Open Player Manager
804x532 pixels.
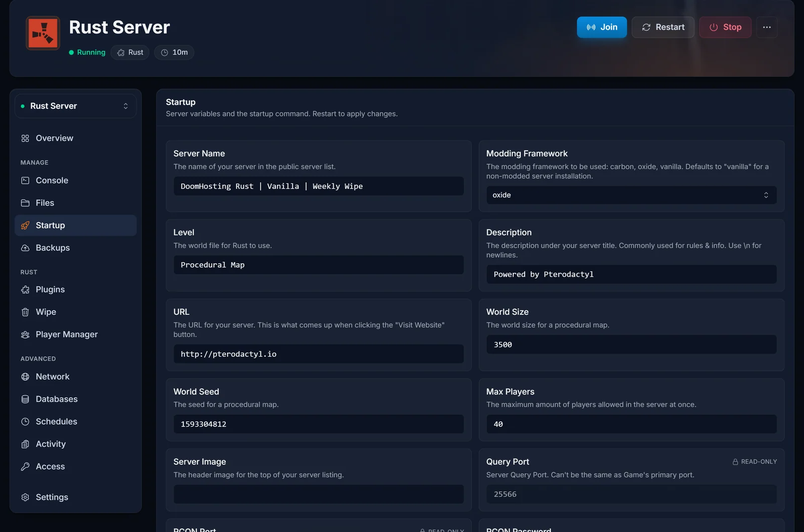pyautogui.click(x=75, y=335)
